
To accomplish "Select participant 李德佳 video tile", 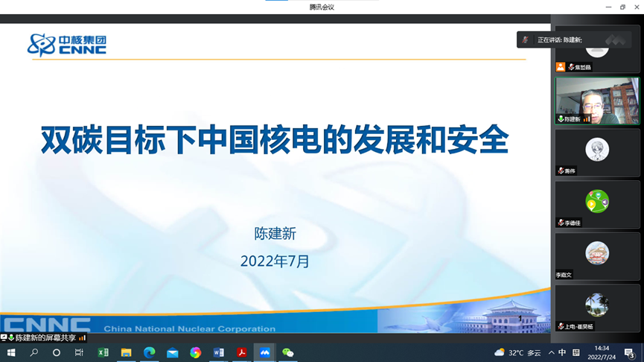I will pyautogui.click(x=596, y=203).
